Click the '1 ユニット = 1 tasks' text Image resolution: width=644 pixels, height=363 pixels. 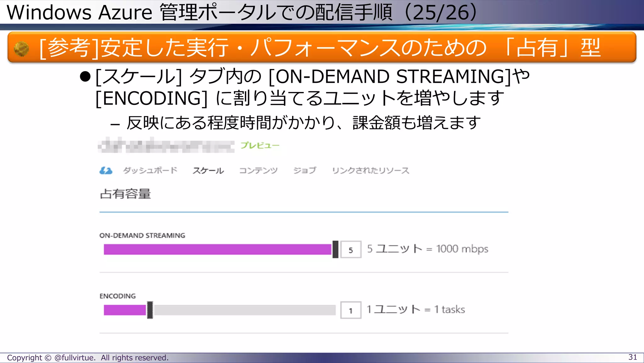click(x=416, y=309)
